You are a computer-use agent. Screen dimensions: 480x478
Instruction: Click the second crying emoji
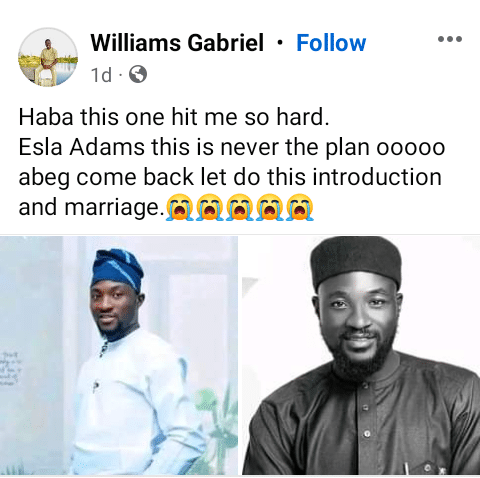pyautogui.click(x=209, y=207)
